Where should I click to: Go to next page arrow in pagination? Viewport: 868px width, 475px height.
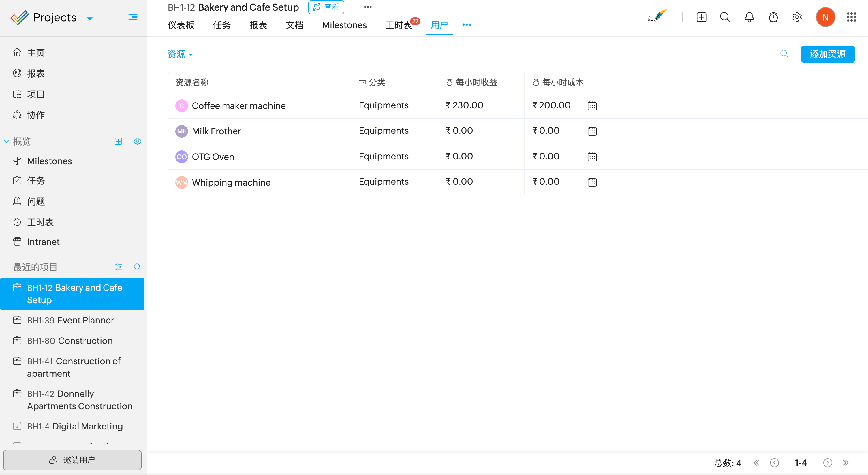click(828, 463)
